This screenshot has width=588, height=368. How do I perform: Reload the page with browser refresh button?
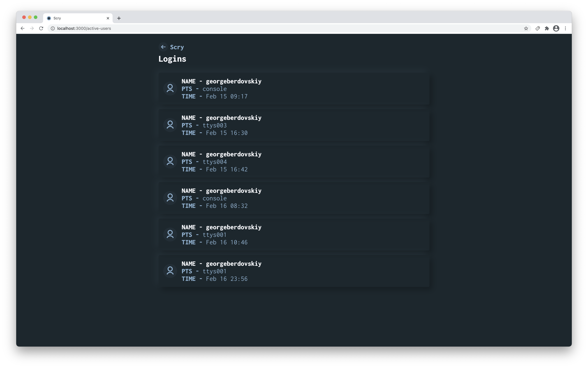tap(41, 29)
